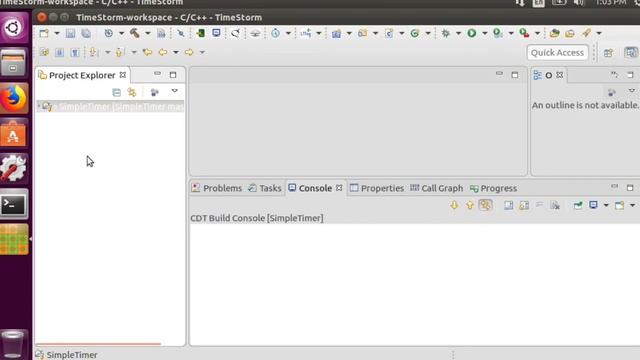The image size is (640, 360).
Task: Click the Save All icon
Action: (86, 33)
